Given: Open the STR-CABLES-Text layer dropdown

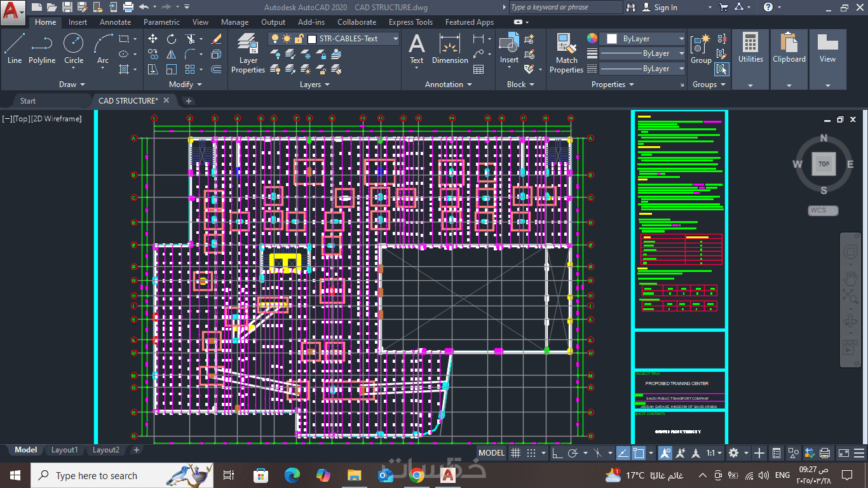Looking at the screenshot, I should [x=395, y=39].
